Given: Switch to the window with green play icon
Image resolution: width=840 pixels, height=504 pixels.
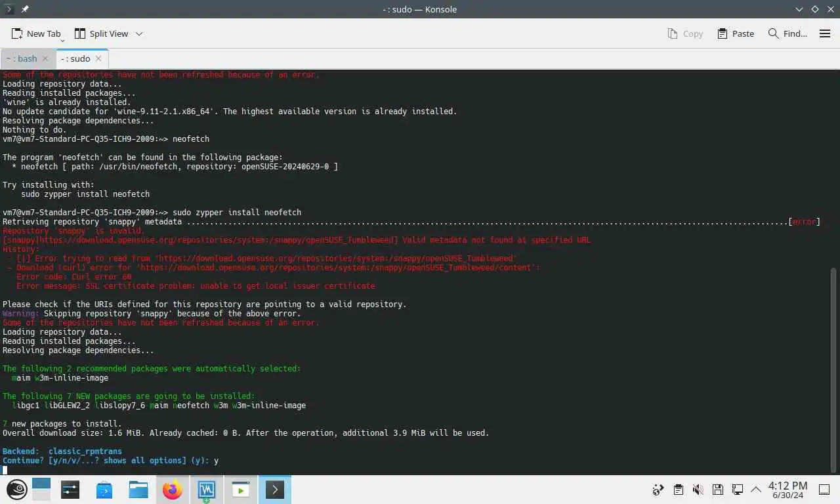Looking at the screenshot, I should [x=241, y=490].
